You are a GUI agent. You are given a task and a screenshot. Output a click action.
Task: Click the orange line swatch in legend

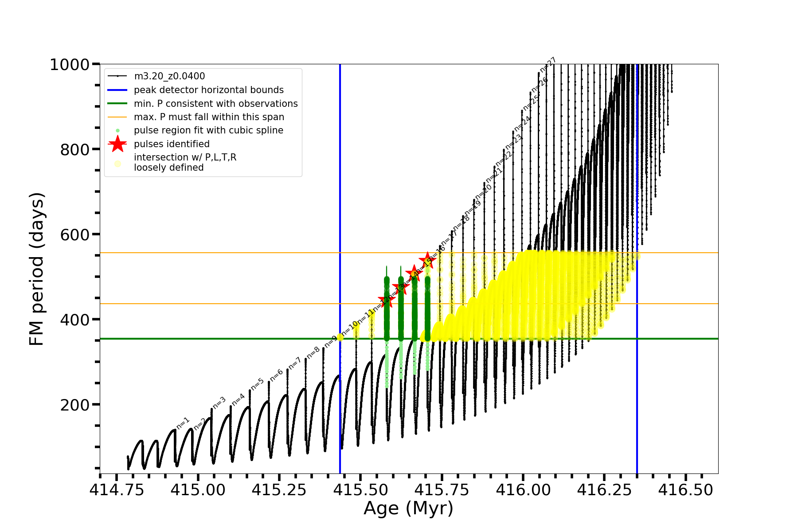pos(117,117)
